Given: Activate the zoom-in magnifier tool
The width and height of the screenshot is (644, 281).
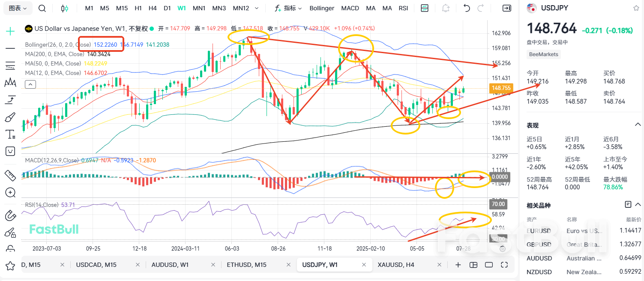Looking at the screenshot, I should click(10, 192).
